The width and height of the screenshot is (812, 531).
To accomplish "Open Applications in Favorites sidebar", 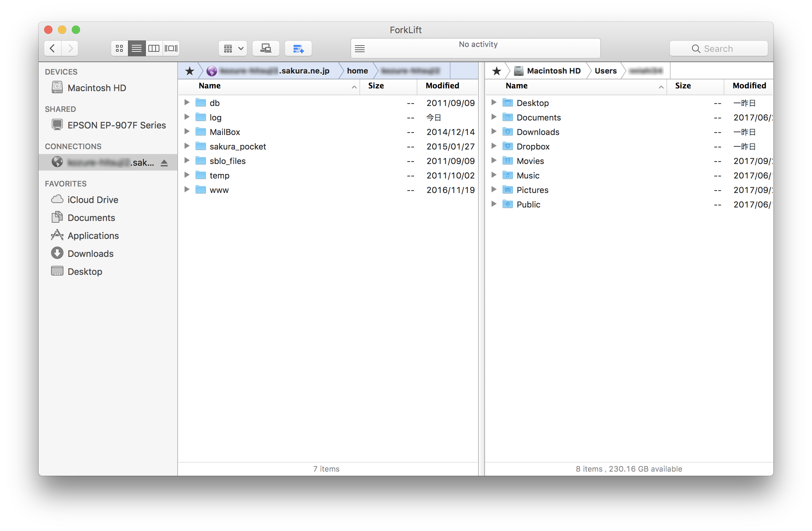I will tap(85, 235).
